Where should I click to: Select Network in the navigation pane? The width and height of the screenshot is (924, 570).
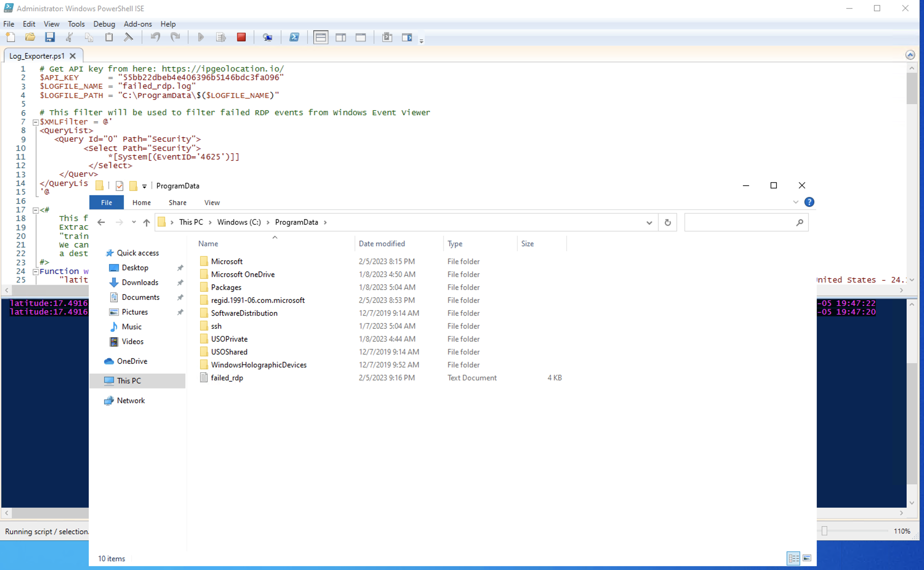click(x=131, y=400)
